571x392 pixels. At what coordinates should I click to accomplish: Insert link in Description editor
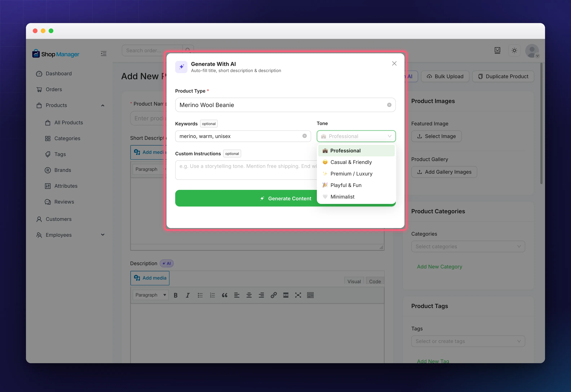pos(273,295)
